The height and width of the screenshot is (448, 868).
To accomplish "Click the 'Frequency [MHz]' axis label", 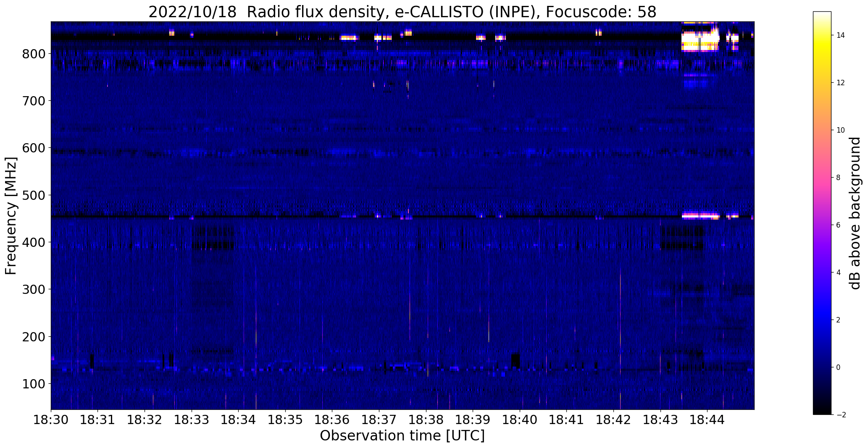I will point(11,216).
